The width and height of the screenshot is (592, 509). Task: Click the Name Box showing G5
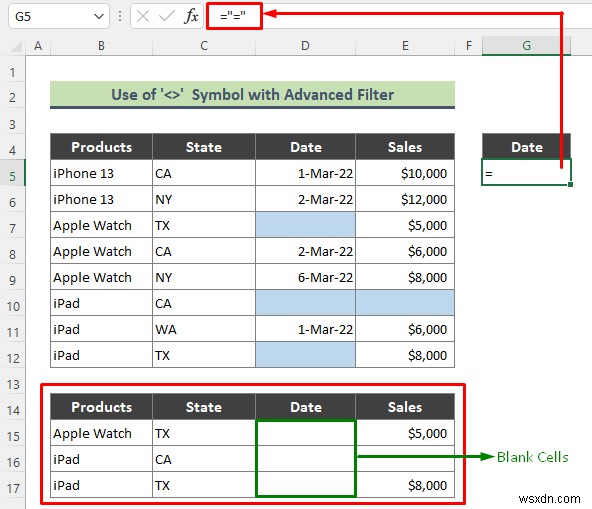59,16
